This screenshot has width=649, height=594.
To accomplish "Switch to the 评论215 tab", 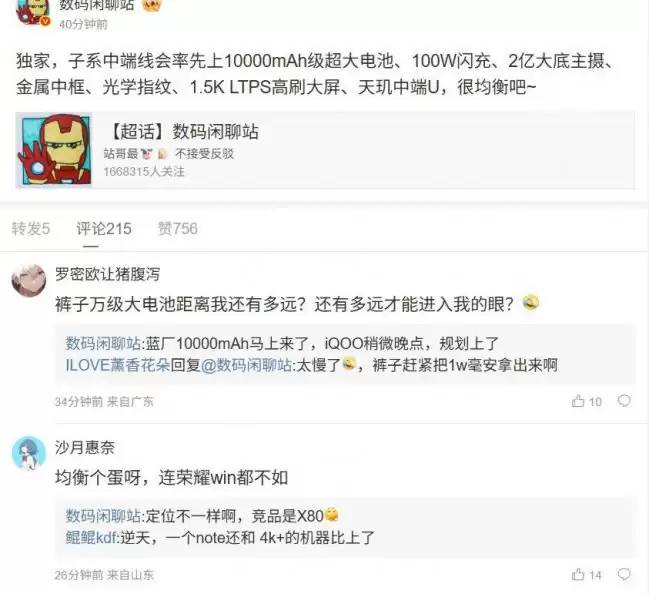I will [104, 228].
